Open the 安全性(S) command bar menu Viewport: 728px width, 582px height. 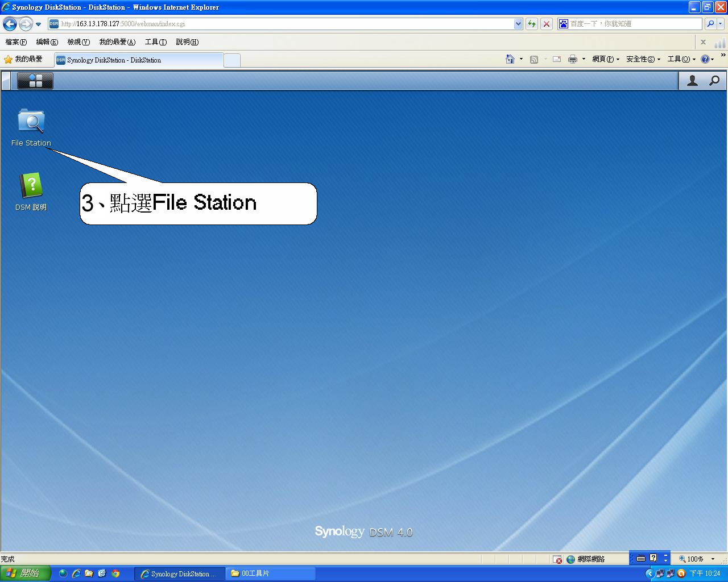pyautogui.click(x=643, y=59)
